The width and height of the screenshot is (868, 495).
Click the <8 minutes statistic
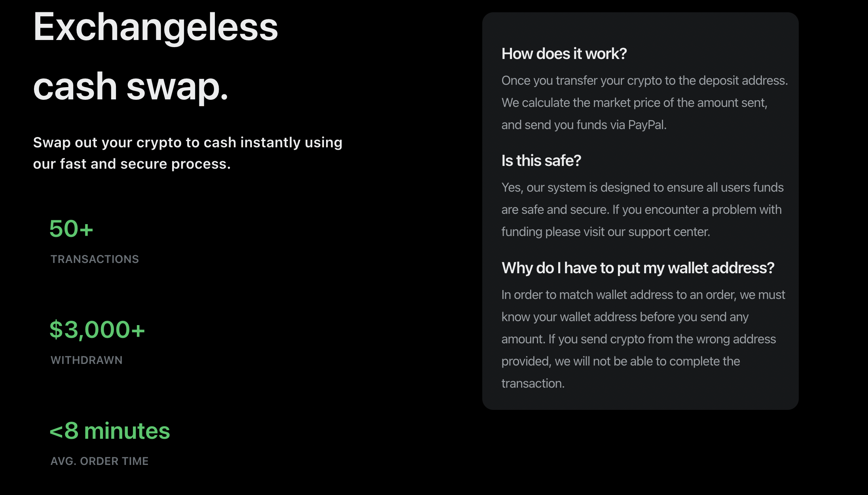[110, 431]
